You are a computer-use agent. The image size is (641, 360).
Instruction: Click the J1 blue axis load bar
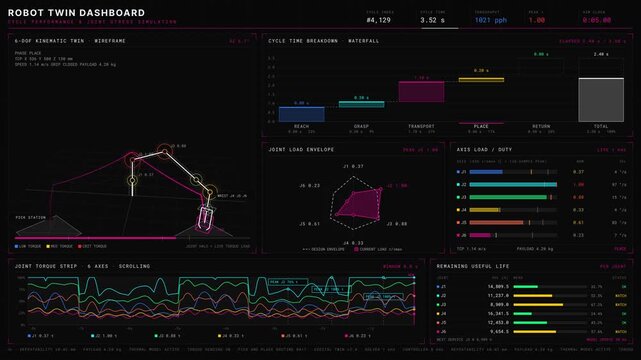(x=486, y=172)
